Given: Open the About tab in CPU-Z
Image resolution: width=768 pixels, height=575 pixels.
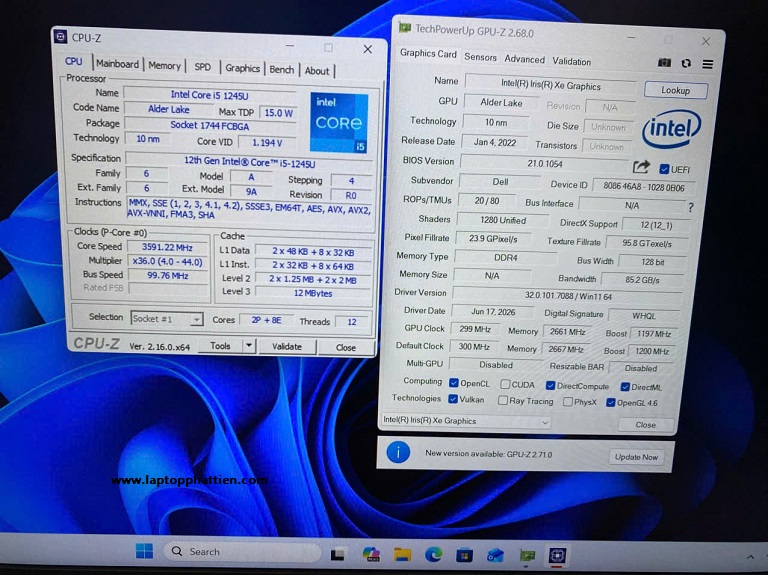Looking at the screenshot, I should click(x=316, y=71).
